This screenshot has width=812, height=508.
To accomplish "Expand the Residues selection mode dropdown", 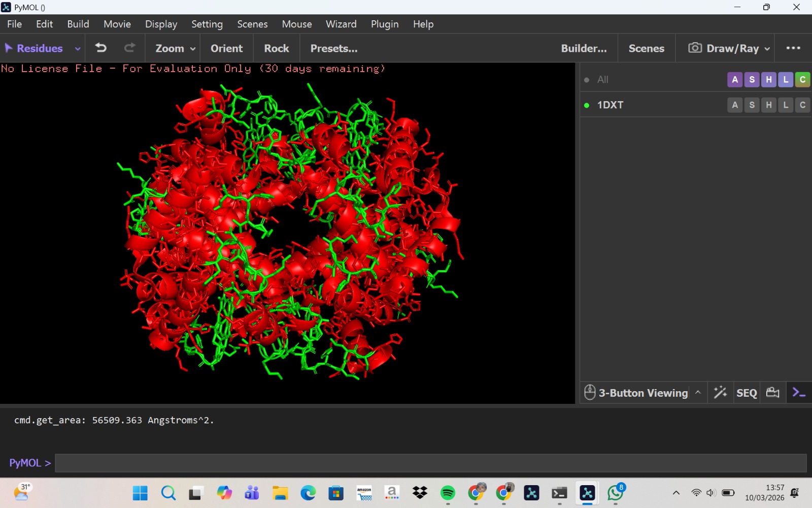I will [x=78, y=49].
